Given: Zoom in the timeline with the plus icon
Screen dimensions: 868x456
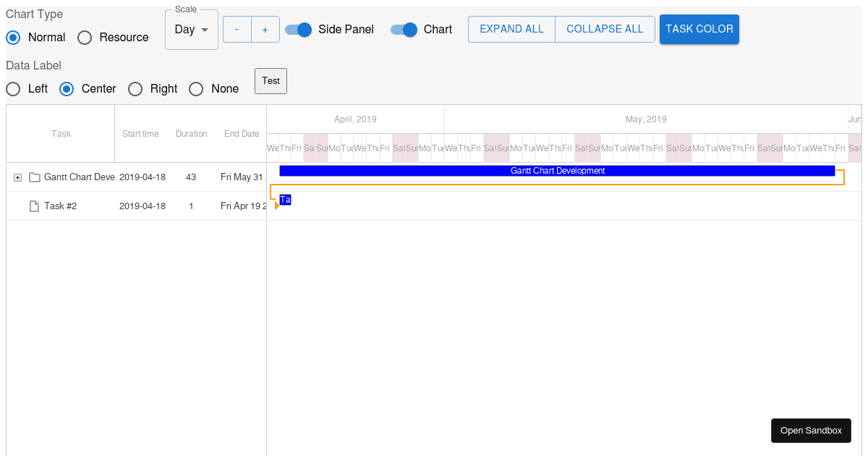Looking at the screenshot, I should point(265,29).
